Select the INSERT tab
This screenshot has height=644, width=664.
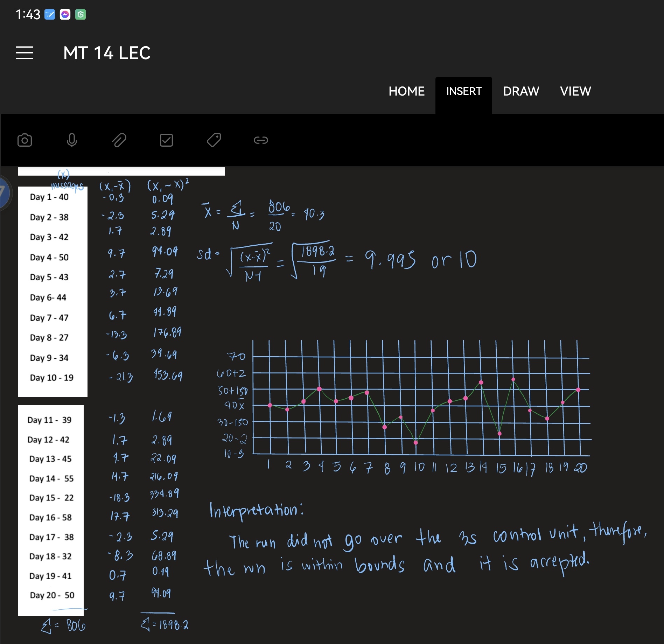[463, 91]
